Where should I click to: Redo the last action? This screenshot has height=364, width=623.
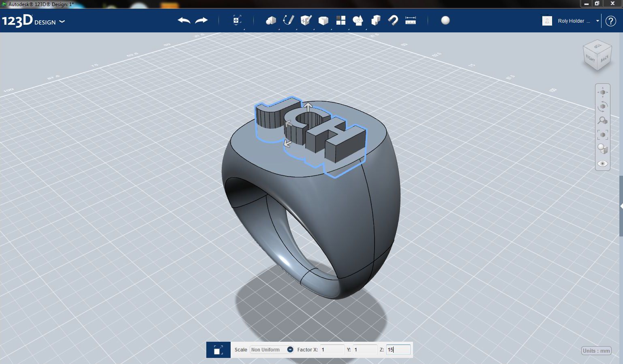201,20
